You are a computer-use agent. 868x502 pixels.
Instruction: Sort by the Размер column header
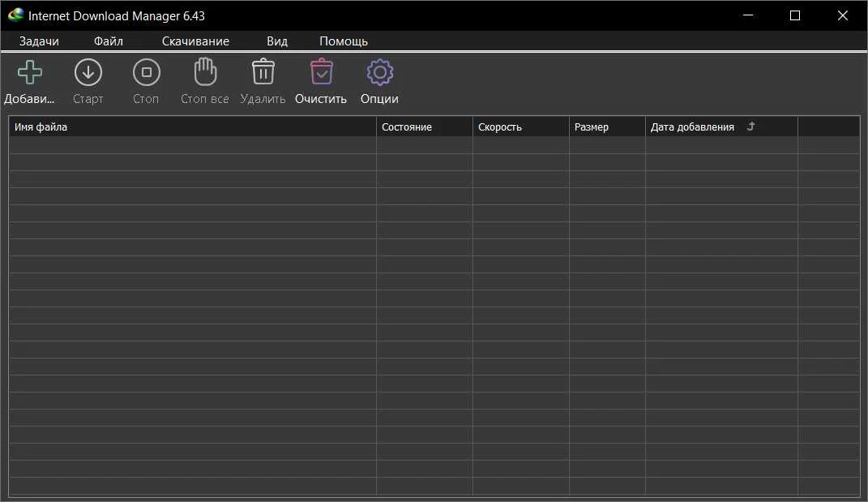click(x=607, y=127)
